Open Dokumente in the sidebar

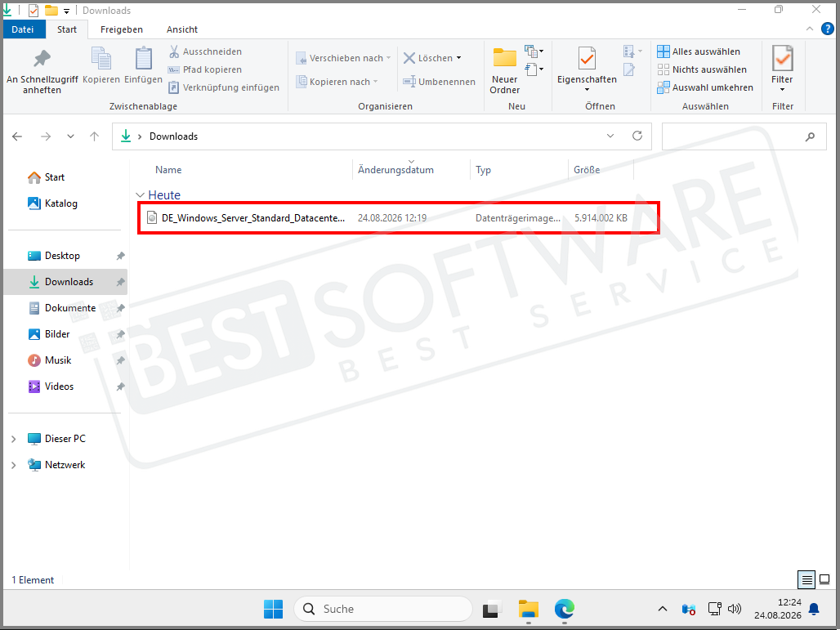pos(61,308)
